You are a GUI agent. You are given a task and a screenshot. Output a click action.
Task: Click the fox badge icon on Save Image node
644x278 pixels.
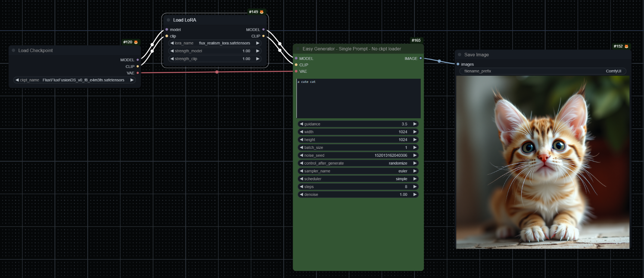[x=626, y=46]
